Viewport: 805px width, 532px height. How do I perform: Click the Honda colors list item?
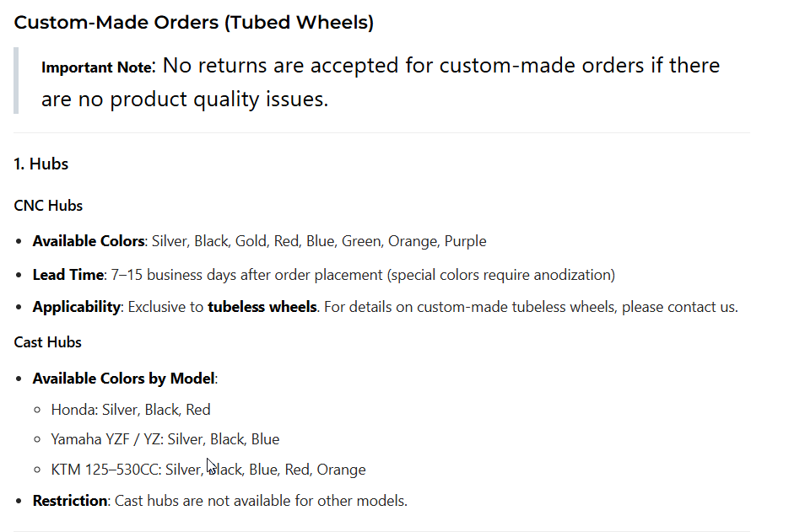(131, 410)
